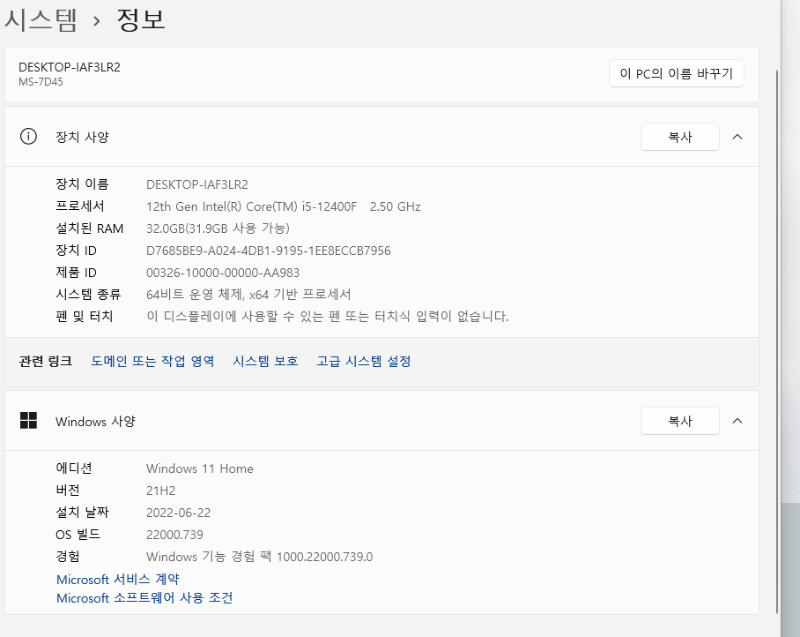Click the 이 PC의 이름 바꾸기 button
This screenshot has height=637, width=800.
point(676,73)
